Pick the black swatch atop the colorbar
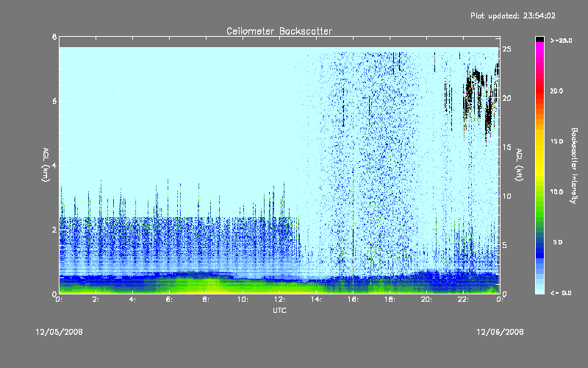 [539, 39]
